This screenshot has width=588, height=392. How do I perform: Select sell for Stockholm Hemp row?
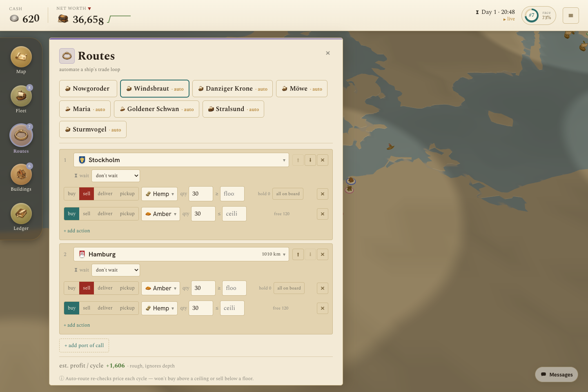pyautogui.click(x=87, y=194)
